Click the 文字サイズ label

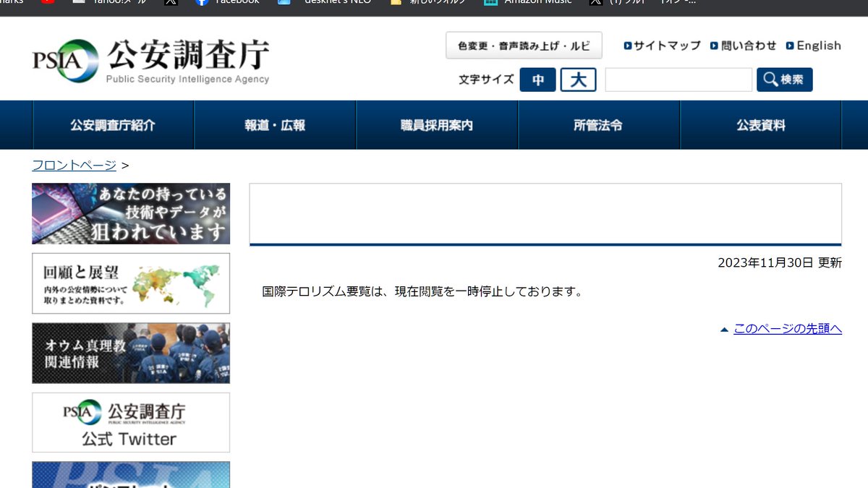point(486,80)
